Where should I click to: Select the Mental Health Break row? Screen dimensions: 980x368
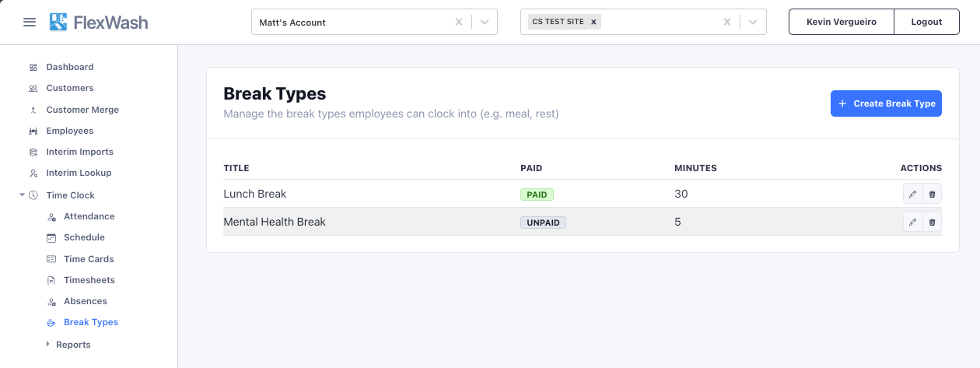(x=582, y=222)
